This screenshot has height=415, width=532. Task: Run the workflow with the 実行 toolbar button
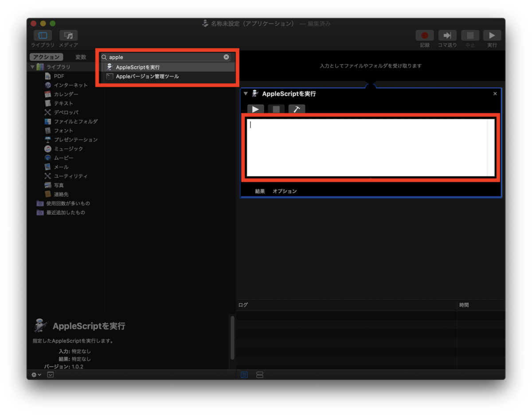pos(492,35)
